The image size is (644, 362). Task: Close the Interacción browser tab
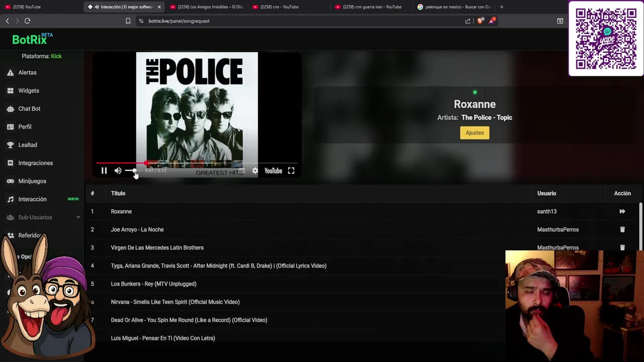(x=159, y=7)
